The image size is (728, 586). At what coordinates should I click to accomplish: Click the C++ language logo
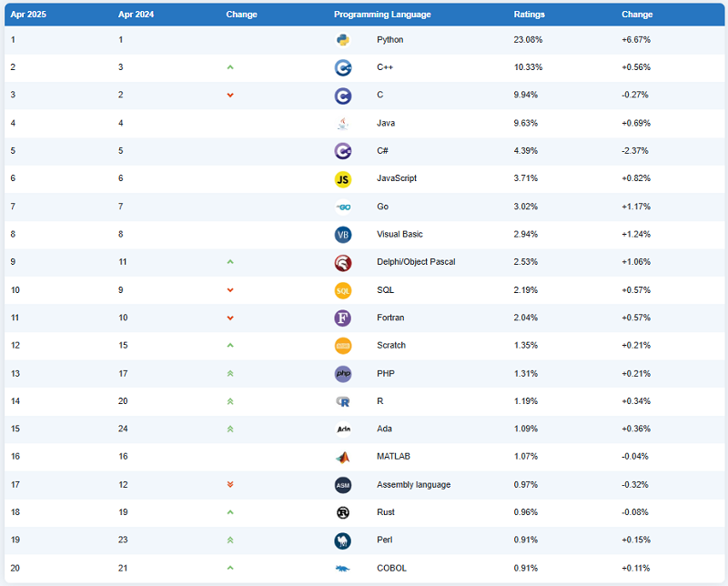tap(343, 67)
